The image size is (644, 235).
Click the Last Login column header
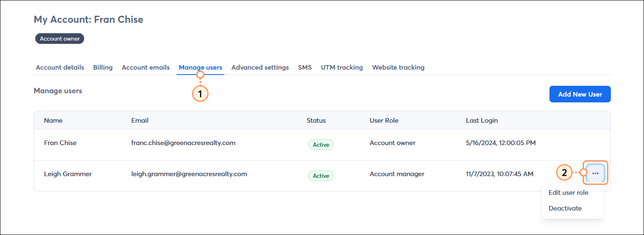pos(482,121)
